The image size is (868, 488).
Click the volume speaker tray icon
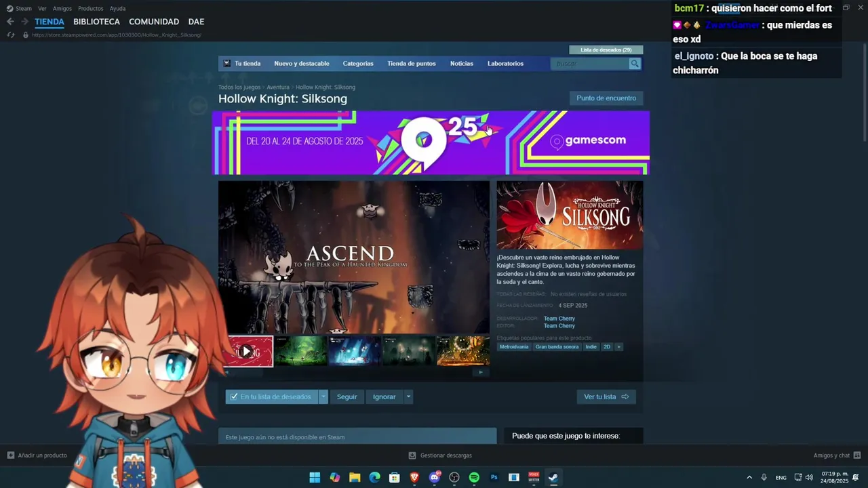[x=809, y=478]
